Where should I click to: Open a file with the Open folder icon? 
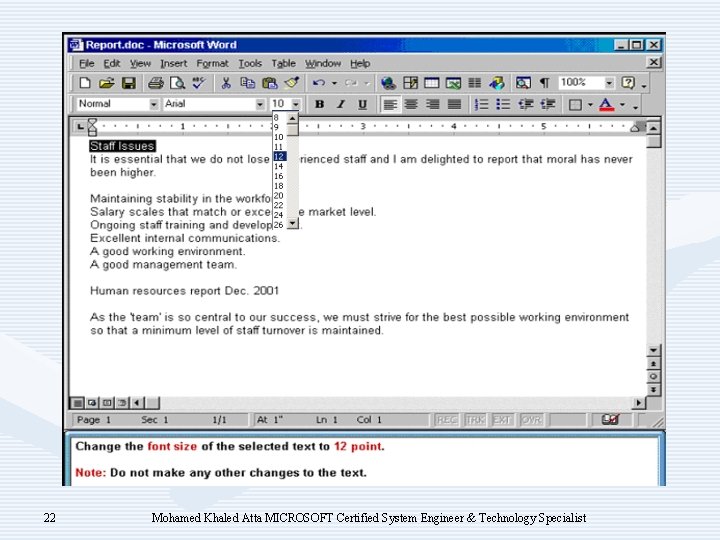click(x=107, y=83)
